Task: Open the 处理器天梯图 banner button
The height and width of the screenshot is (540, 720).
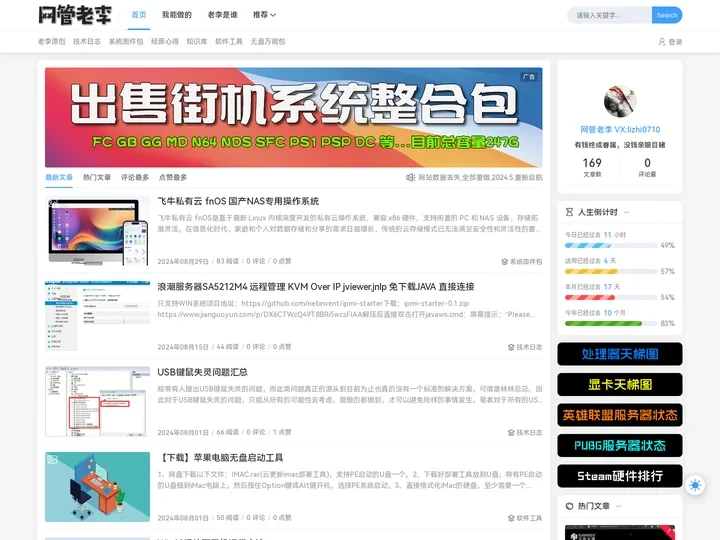Action: coord(620,354)
